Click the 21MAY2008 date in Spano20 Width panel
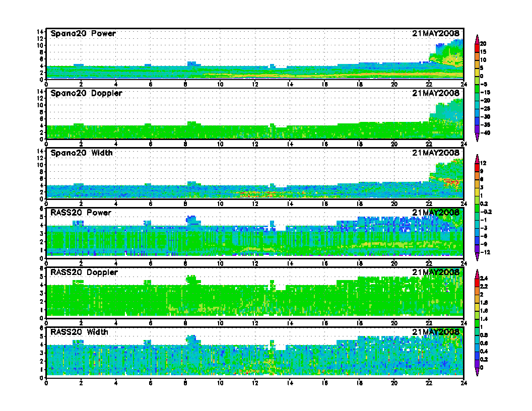This screenshot has width=532, height=411. (436, 153)
